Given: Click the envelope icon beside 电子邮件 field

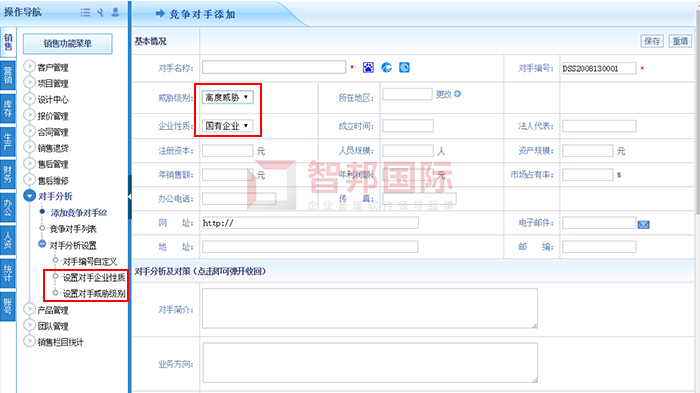Looking at the screenshot, I should tap(643, 225).
